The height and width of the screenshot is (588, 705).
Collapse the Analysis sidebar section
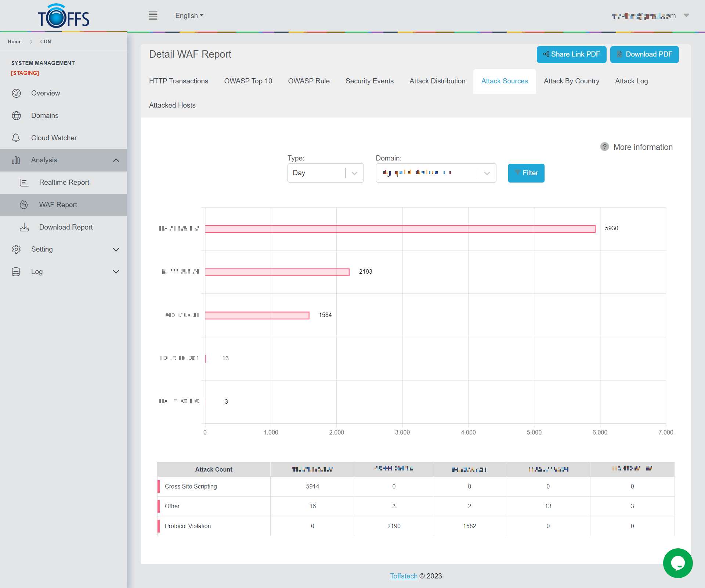(x=116, y=160)
